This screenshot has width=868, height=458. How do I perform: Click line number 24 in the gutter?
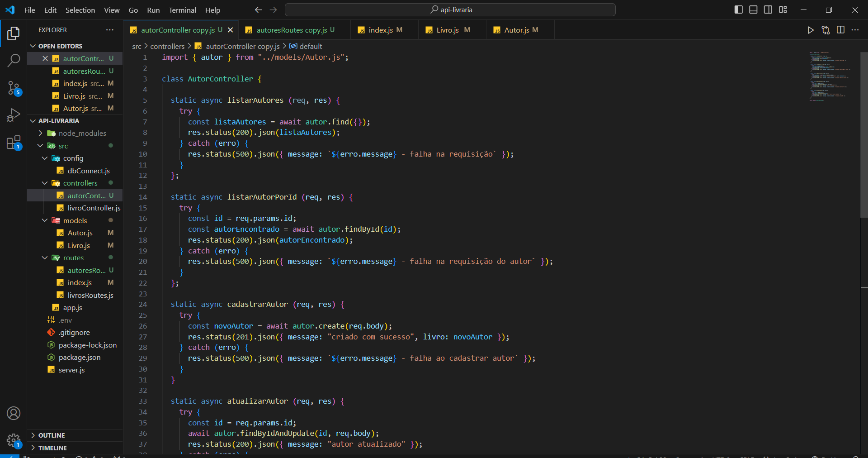143,304
